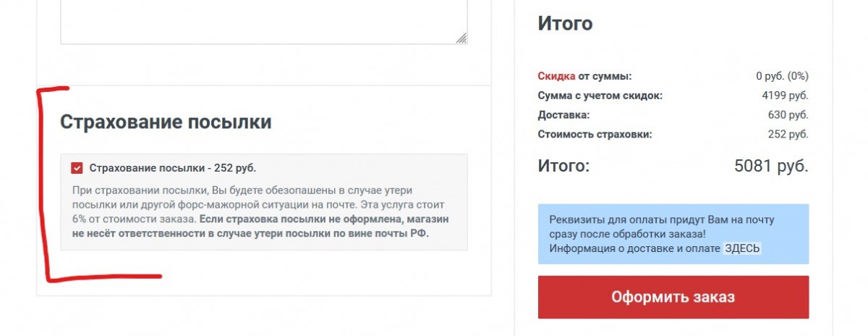Click the final total '5081 руб.'
Viewport: 868px width, 336px height.
[x=770, y=166]
